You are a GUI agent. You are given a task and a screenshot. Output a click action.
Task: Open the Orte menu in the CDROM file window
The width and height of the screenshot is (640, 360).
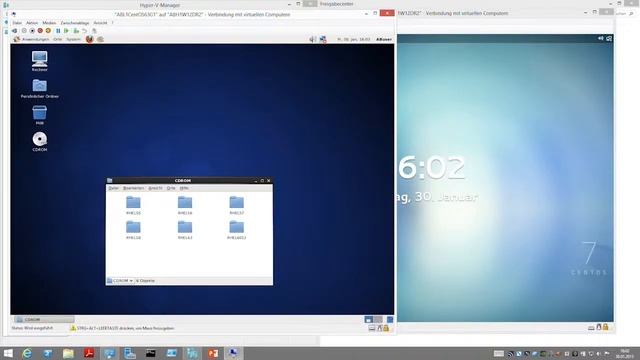(171, 188)
